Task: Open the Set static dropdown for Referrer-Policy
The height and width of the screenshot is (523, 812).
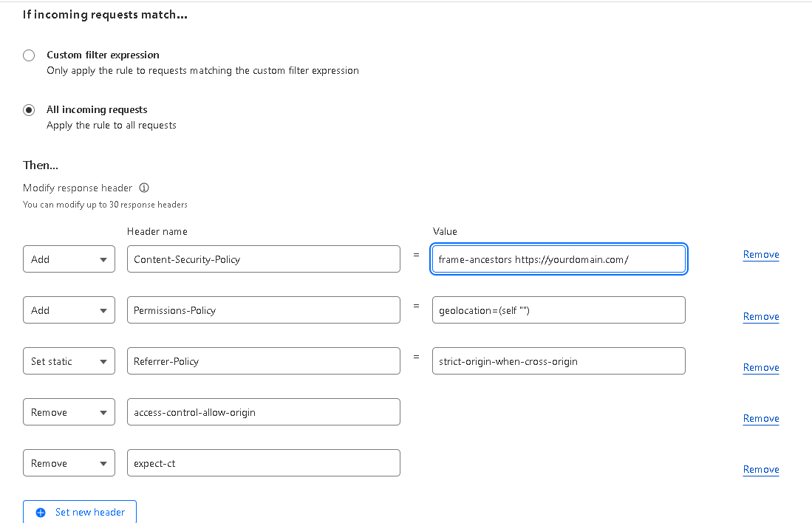Action: [x=69, y=360]
